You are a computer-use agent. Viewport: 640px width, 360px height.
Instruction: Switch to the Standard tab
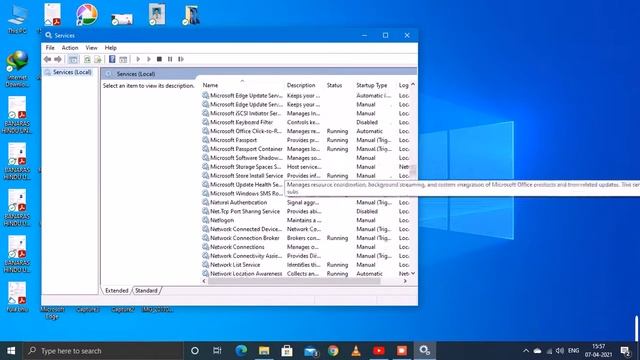pyautogui.click(x=146, y=291)
